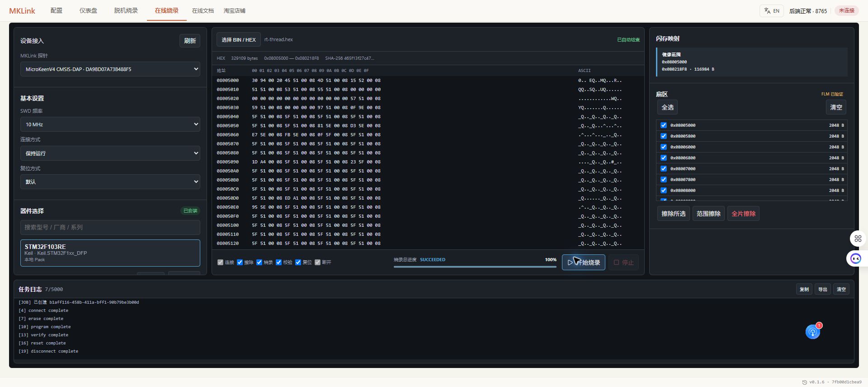868x387 pixels.
Task: Click the EN language switch icon
Action: pos(767,11)
